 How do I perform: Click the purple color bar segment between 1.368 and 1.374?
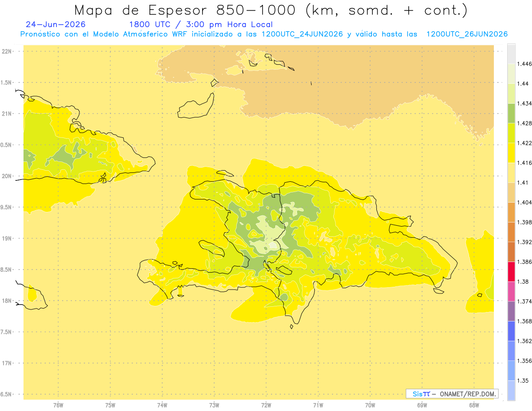pos(511,311)
